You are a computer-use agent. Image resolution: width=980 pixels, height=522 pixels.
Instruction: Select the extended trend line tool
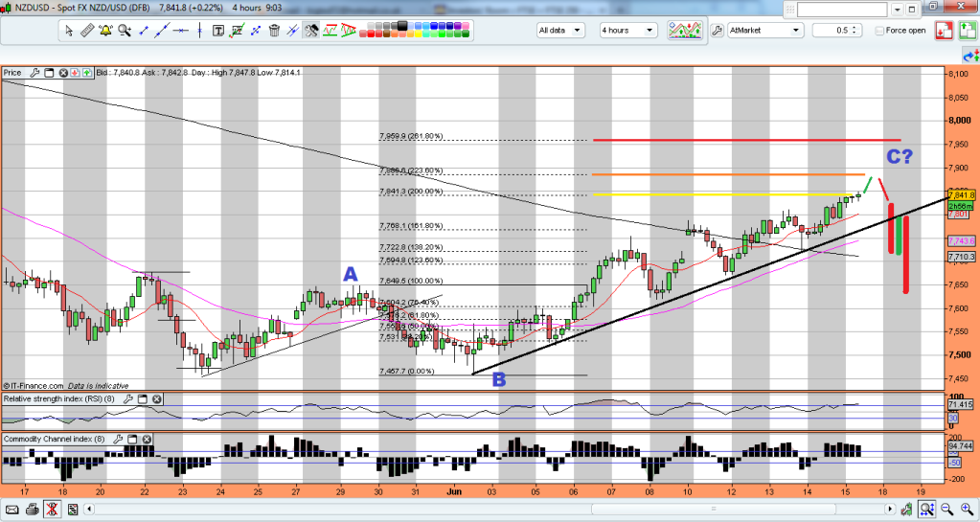coord(162,30)
